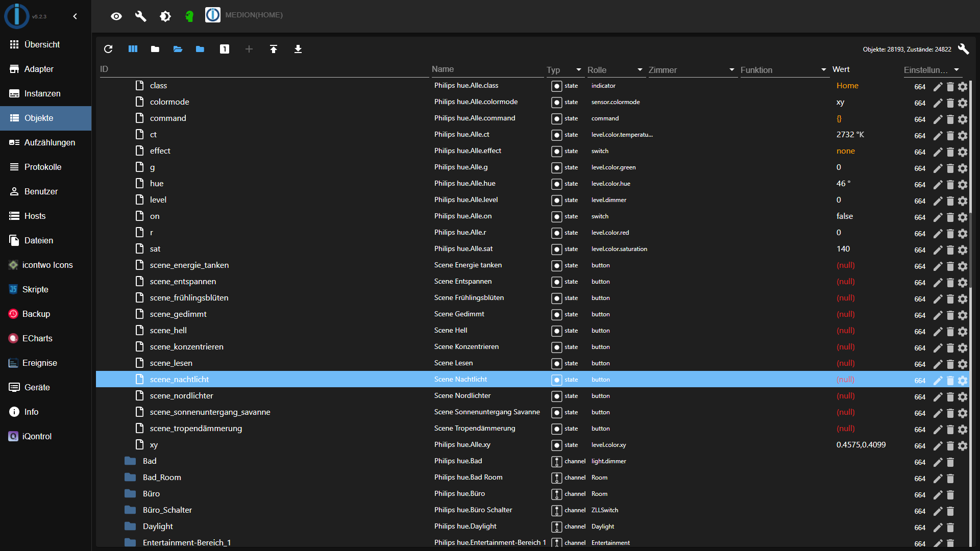The height and width of the screenshot is (551, 980).
Task: Open Aufzählungen in sidebar
Action: click(45, 142)
